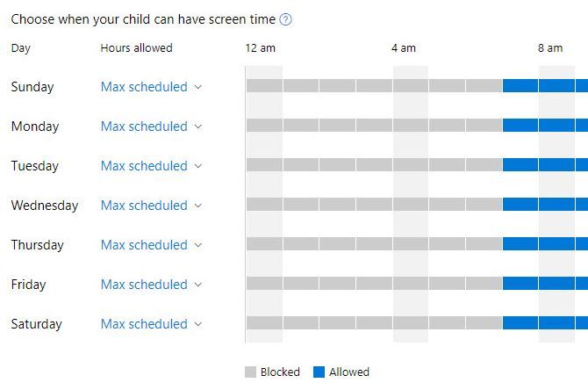588x390 pixels.
Task: Click the gray Blocked legend swatch
Action: [x=250, y=372]
